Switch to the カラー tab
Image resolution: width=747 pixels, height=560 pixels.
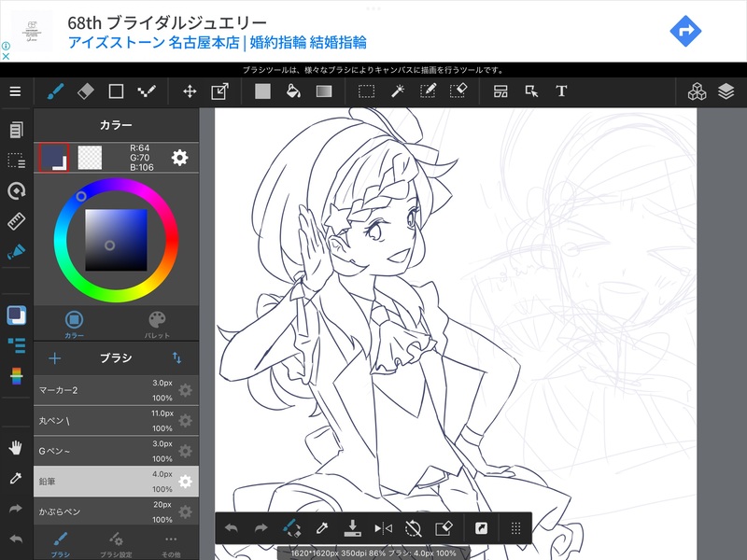(74, 325)
